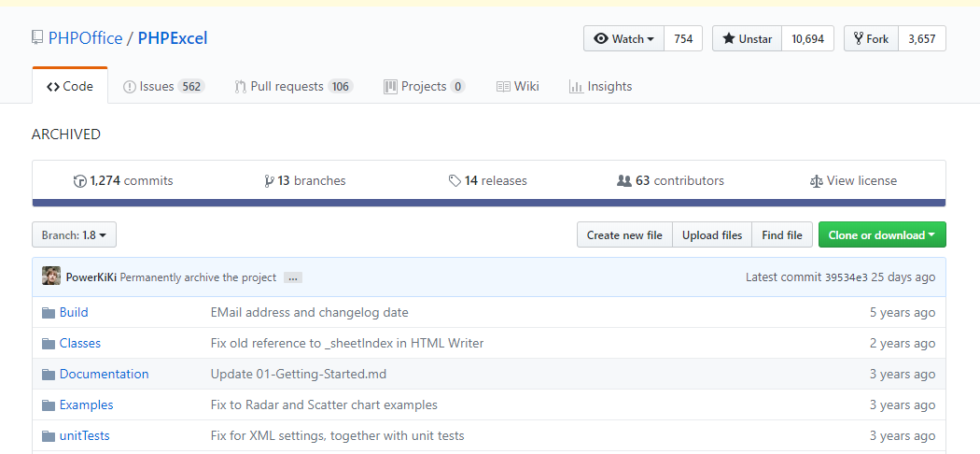Click PowerKiKi's avatar thumbnail
Screen dimensions: 980x454
(51, 276)
